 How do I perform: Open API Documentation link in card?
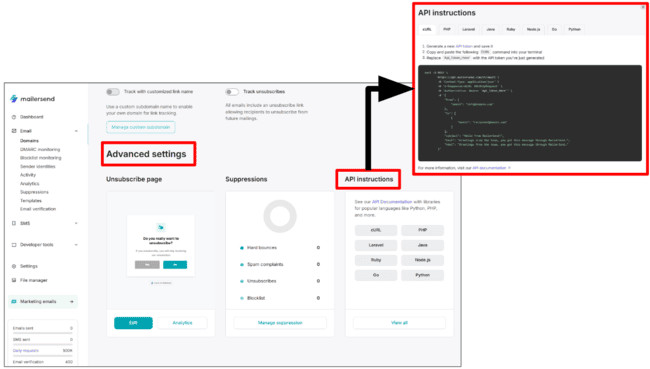click(392, 202)
